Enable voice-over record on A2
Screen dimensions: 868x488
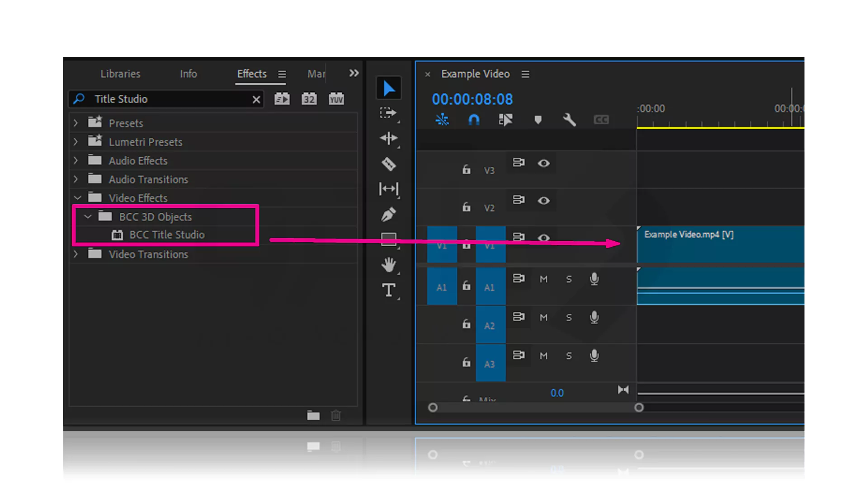594,318
